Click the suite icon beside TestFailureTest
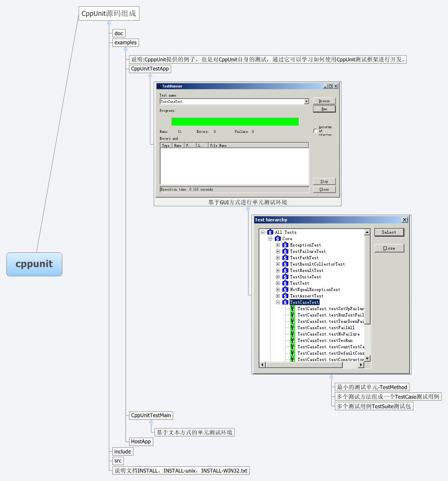Image resolution: width=448 pixels, height=481 pixels. (x=285, y=251)
